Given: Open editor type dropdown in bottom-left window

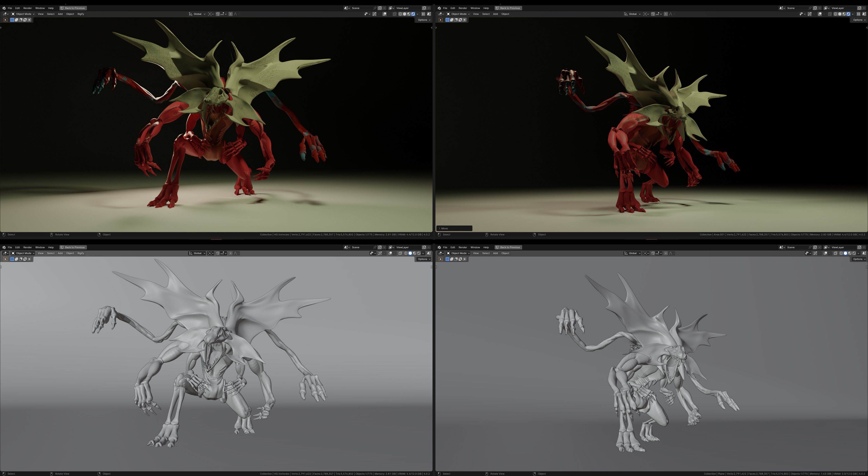Looking at the screenshot, I should [x=5, y=253].
